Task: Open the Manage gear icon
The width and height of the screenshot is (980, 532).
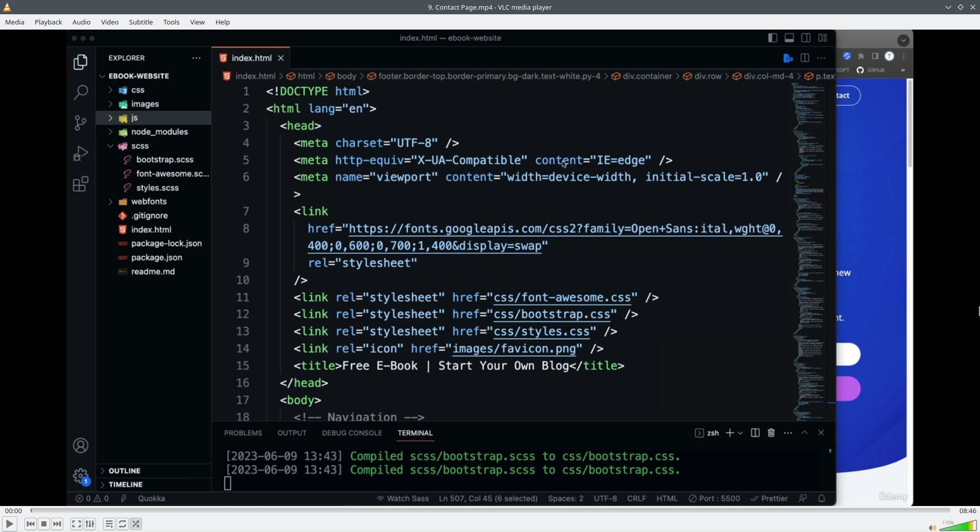Action: point(81,476)
